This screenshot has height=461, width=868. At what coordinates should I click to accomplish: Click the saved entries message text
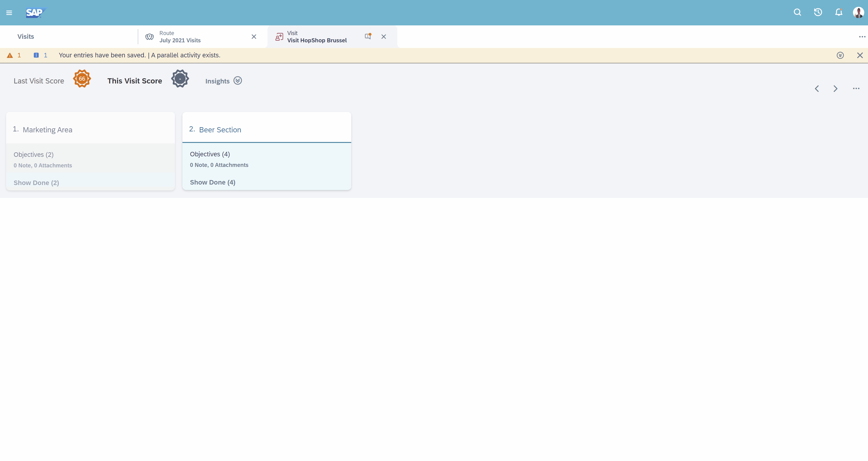click(x=139, y=55)
